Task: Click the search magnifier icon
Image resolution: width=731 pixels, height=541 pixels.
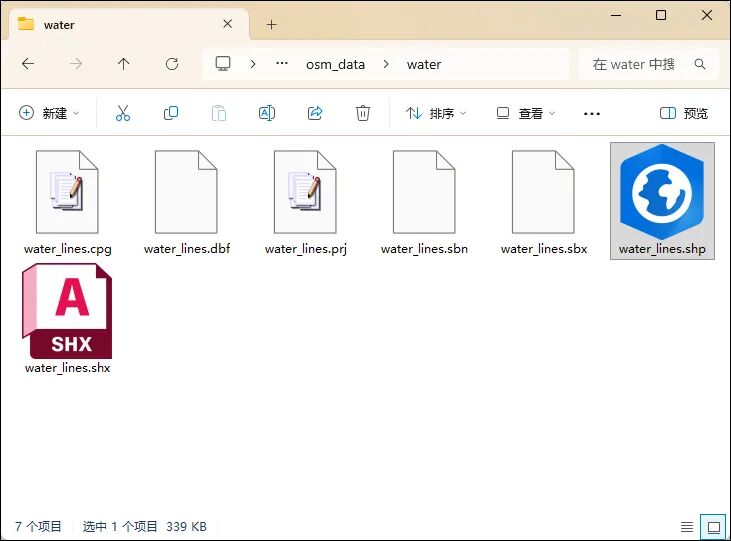Action: point(700,64)
